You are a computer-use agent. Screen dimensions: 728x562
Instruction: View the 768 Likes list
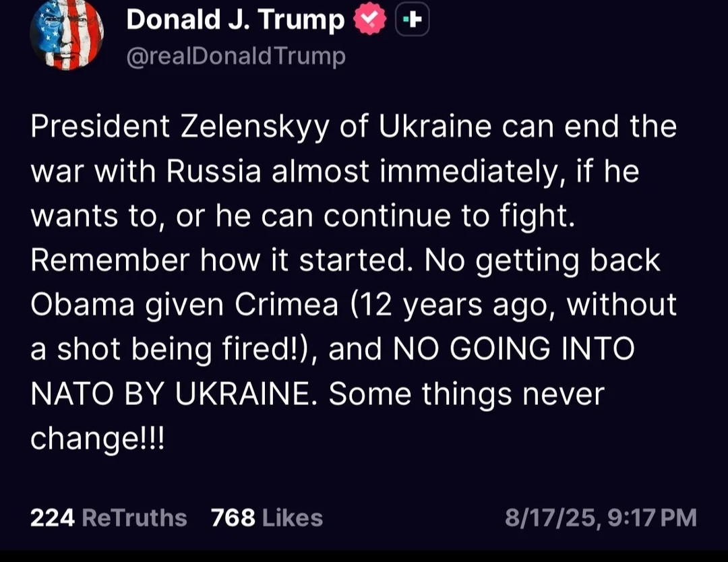click(267, 518)
